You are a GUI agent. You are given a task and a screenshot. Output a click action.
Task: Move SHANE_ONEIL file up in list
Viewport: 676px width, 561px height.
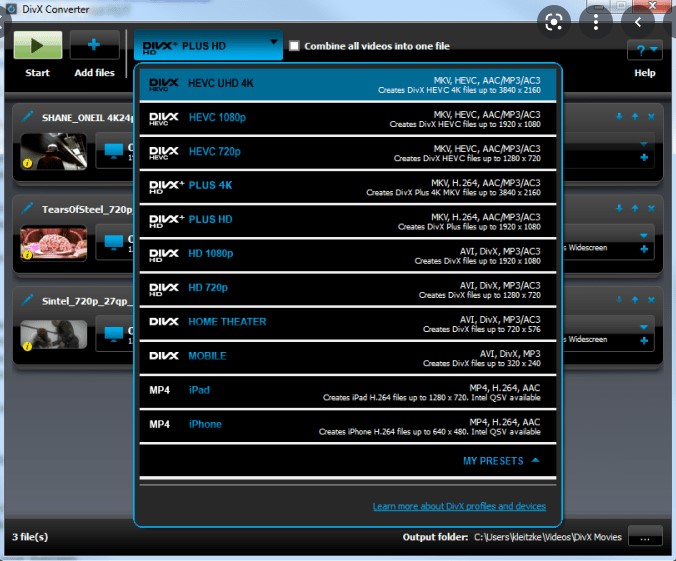pos(635,116)
